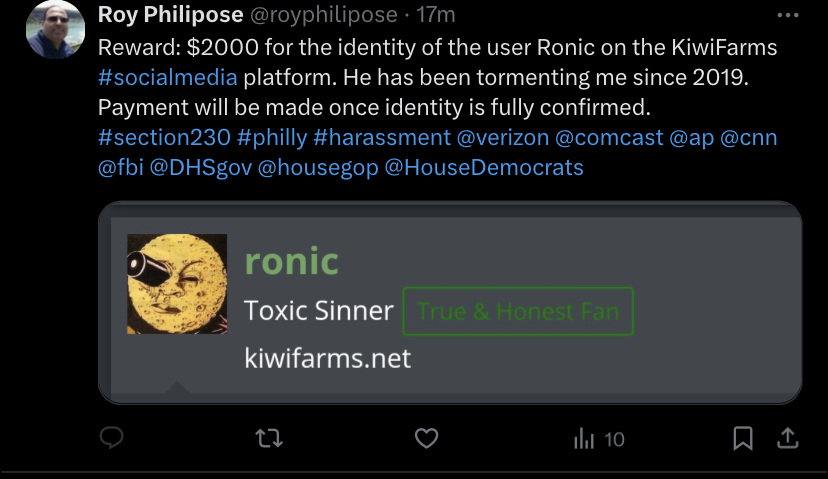The width and height of the screenshot is (828, 479).
Task: Open the attached ronic profile card image
Action: point(450,303)
